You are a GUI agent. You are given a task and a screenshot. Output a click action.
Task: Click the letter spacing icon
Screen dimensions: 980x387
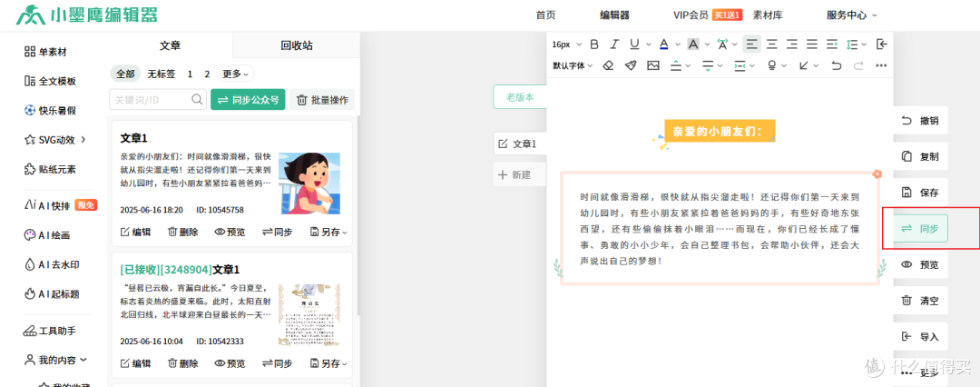pos(722,44)
